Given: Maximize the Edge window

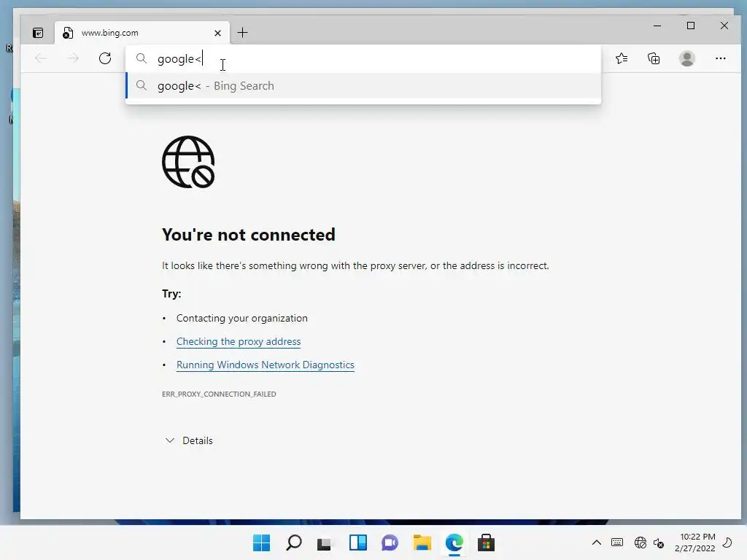Looking at the screenshot, I should (x=691, y=26).
